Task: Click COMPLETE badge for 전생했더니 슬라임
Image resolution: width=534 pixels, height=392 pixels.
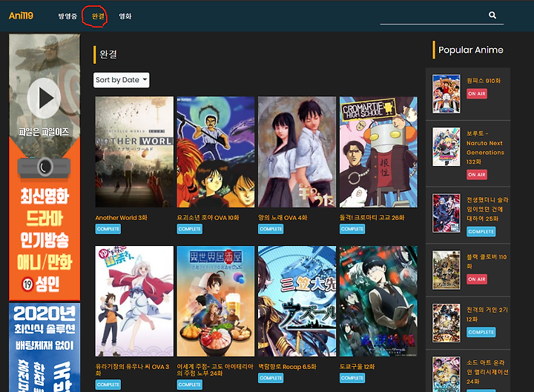Action: 481,231
